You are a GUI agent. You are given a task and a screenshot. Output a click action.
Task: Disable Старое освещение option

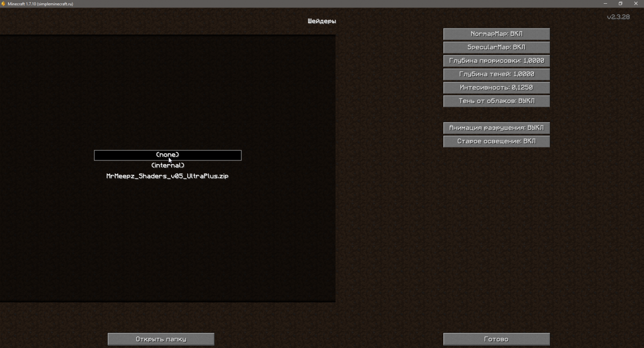point(496,142)
